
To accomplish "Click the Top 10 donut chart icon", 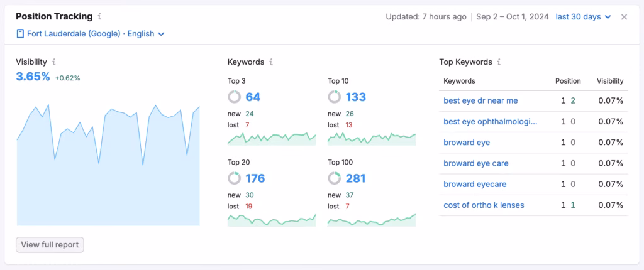I will [x=335, y=97].
